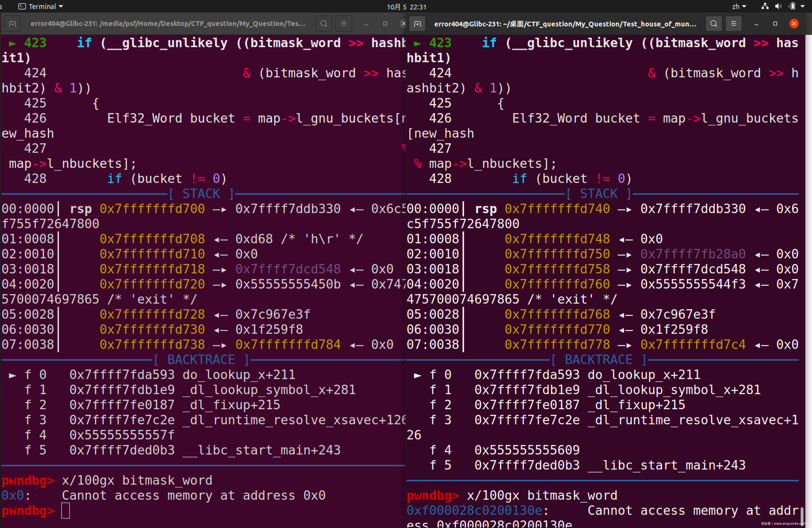Maximize the right terminal window
Image resolution: width=812 pixels, height=528 pixels.
(x=775, y=24)
